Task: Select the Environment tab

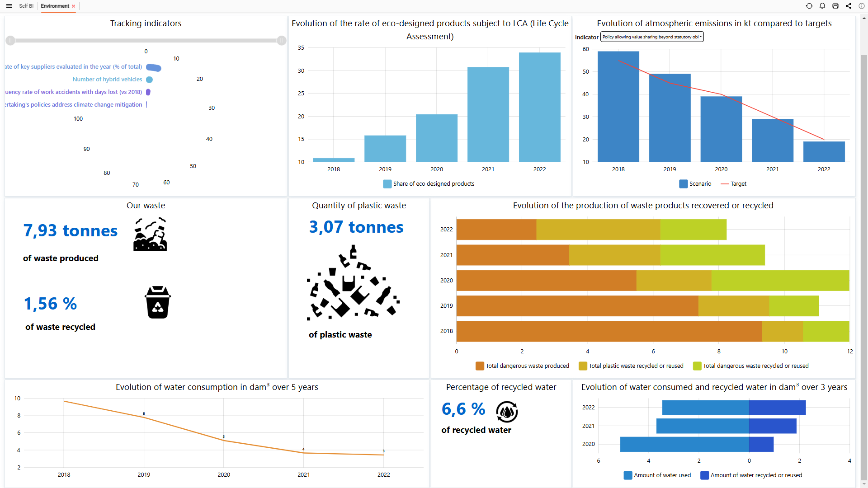Action: (55, 6)
